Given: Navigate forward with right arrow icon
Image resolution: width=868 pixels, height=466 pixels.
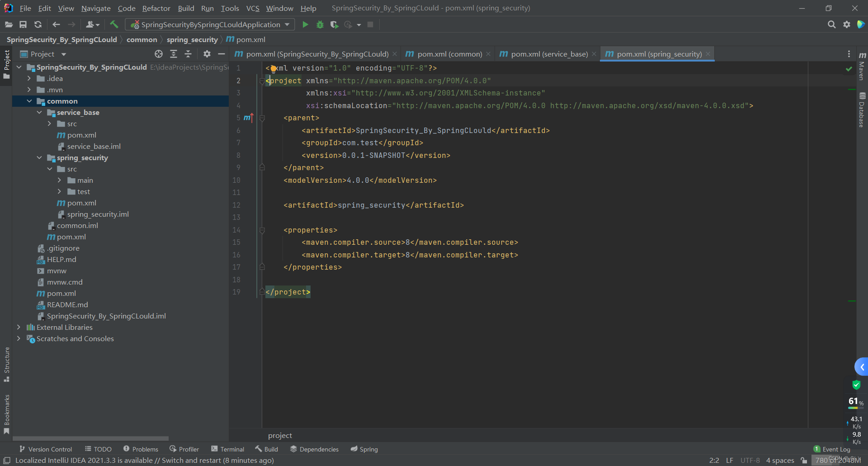Looking at the screenshot, I should [71, 24].
